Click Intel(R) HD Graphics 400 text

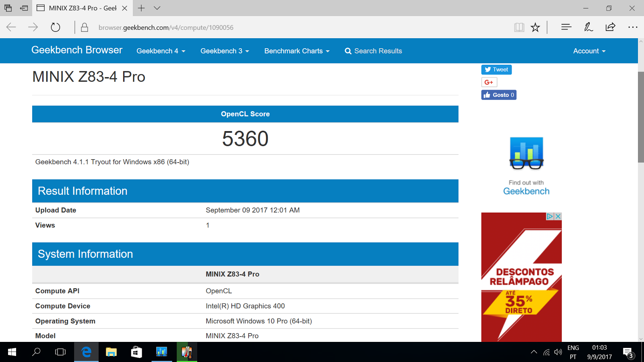pos(245,306)
